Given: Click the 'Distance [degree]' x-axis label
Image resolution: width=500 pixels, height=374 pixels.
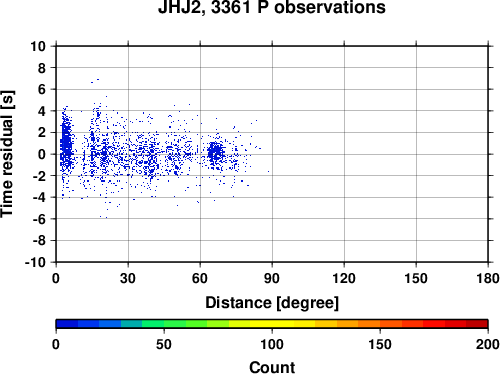Looking at the screenshot, I should pyautogui.click(x=272, y=303).
